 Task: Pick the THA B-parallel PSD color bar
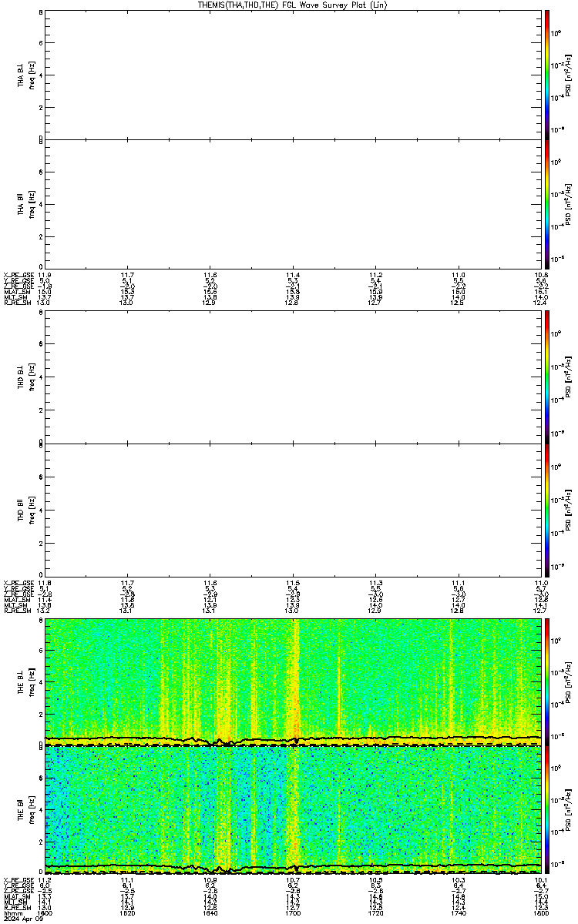coord(546,203)
